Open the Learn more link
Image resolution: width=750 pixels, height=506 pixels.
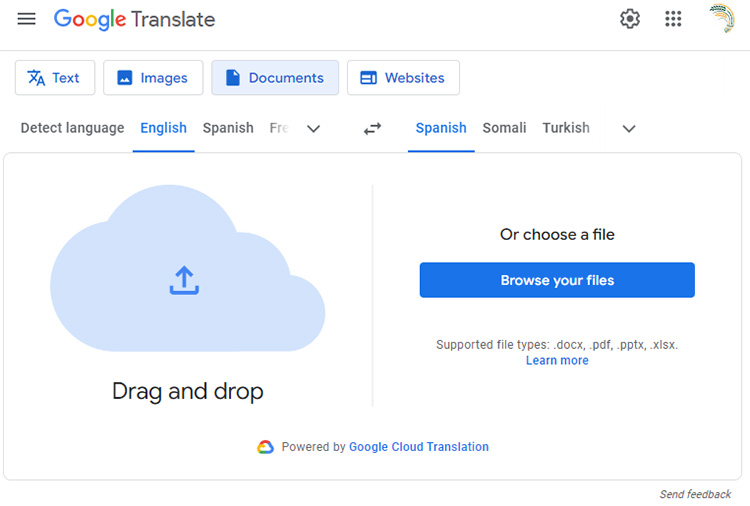(557, 361)
